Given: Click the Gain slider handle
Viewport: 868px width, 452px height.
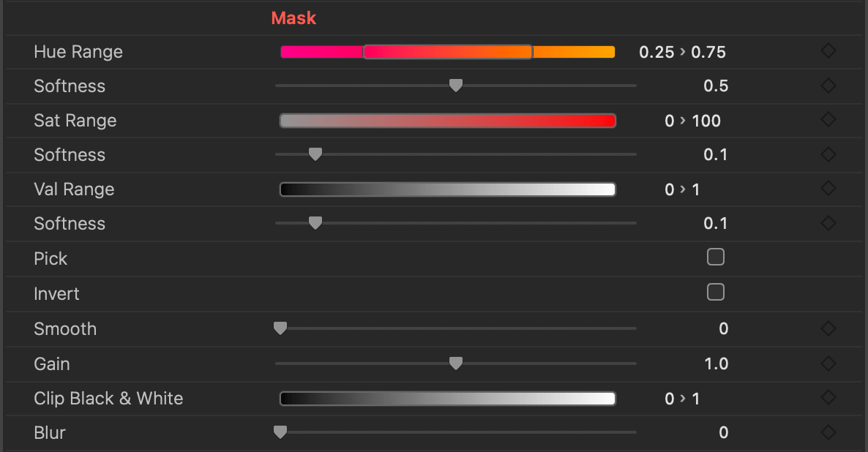Looking at the screenshot, I should pyautogui.click(x=455, y=363).
